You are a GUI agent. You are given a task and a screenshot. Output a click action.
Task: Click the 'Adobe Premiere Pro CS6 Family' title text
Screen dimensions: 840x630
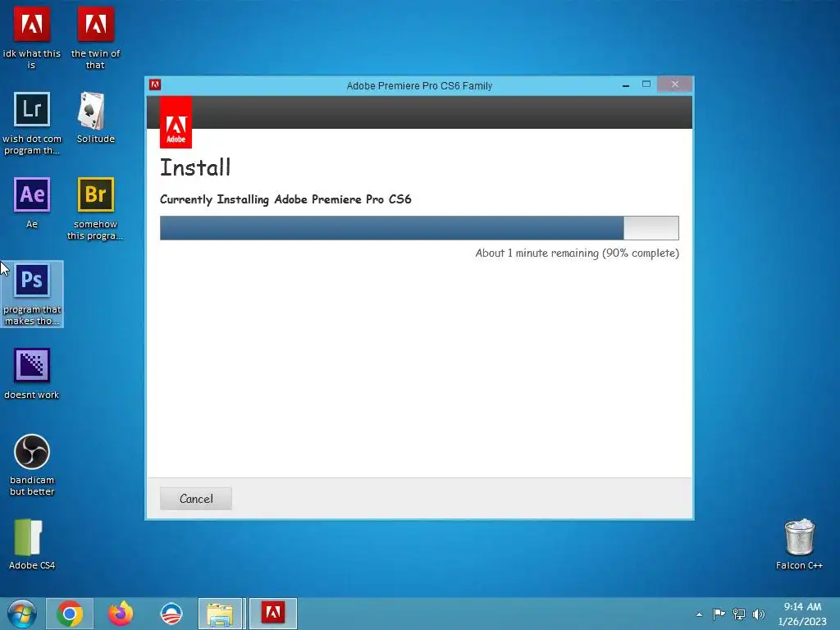[419, 85]
